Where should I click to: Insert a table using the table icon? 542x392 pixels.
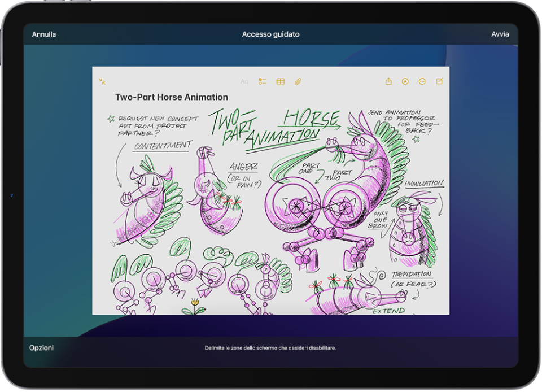[x=281, y=81]
